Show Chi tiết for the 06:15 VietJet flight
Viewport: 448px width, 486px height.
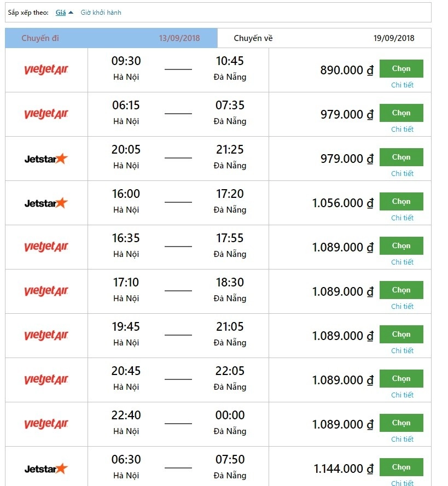(x=402, y=129)
